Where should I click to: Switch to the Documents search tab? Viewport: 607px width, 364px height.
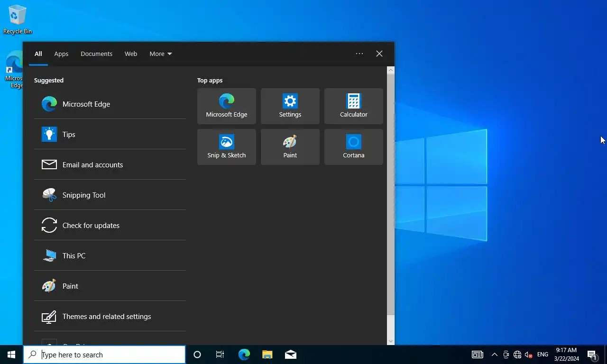96,54
